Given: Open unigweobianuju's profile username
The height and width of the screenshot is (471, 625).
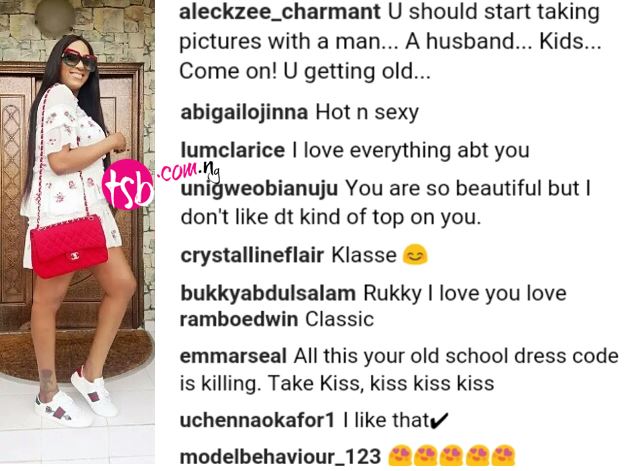Looking at the screenshot, I should click(259, 188).
